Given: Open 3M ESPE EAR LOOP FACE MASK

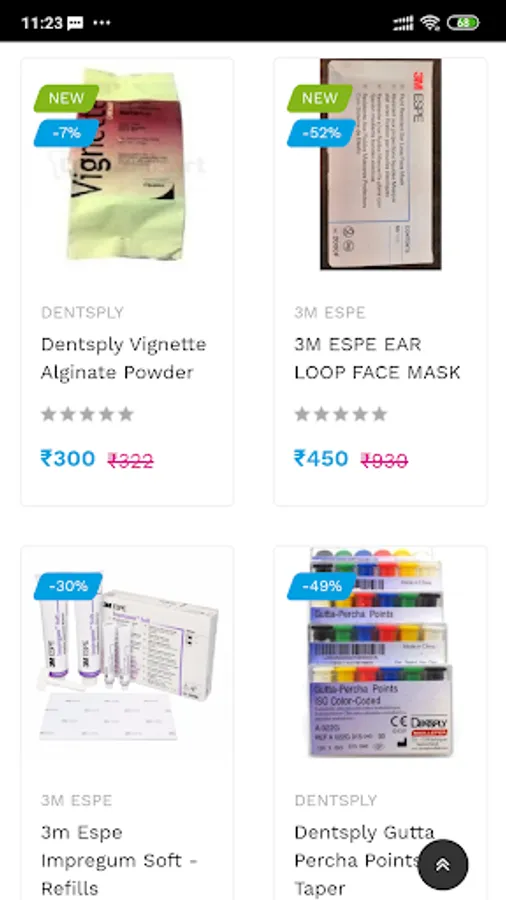Looking at the screenshot, I should point(377,358).
